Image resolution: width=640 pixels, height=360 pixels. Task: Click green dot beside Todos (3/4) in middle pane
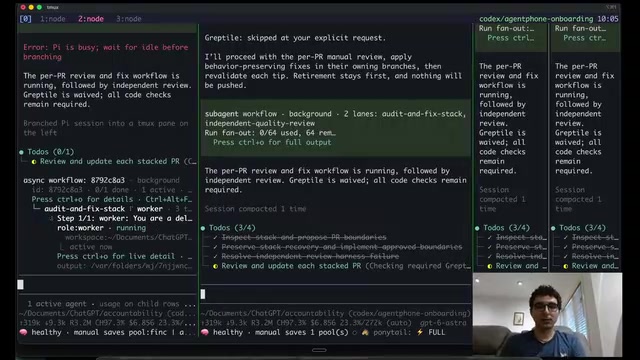tap(203, 228)
